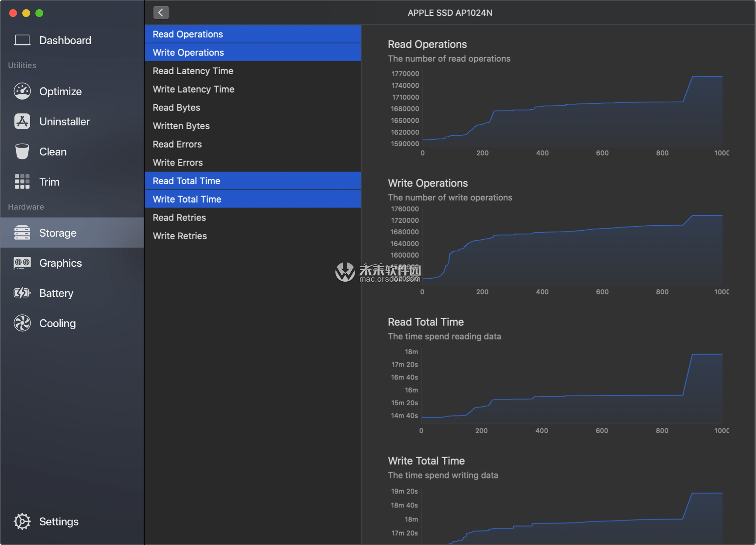
Task: Select the Graphics hardware label
Action: (x=60, y=263)
